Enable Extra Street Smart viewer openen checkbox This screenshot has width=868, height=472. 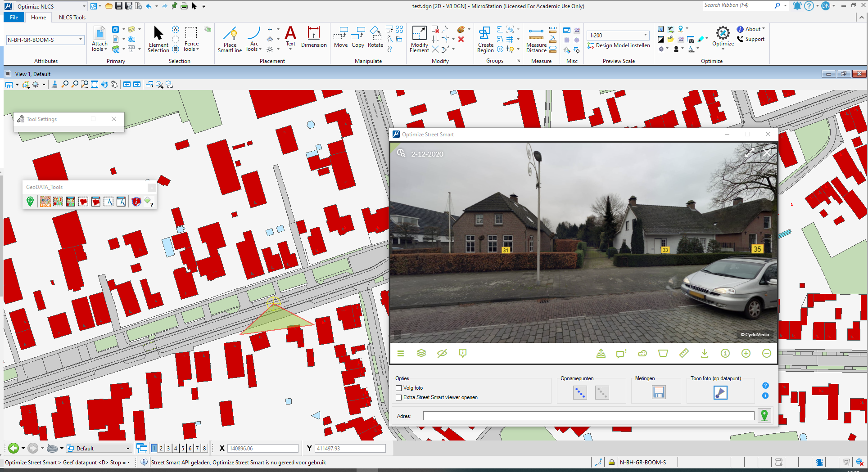tap(398, 397)
